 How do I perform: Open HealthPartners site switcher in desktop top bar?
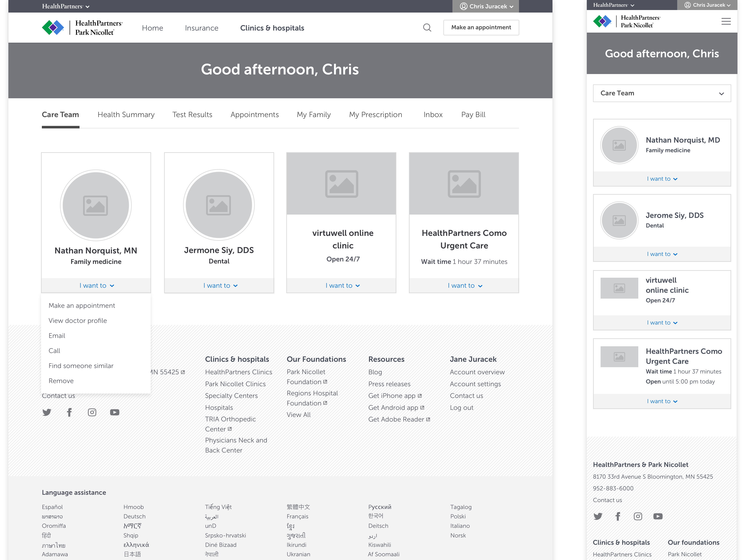[x=65, y=6]
